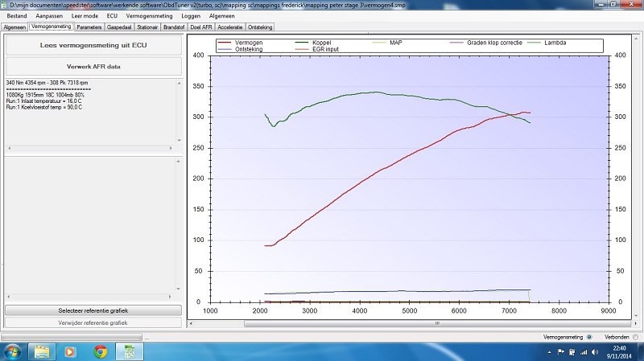Image resolution: width=644 pixels, height=361 pixels.
Task: Open the Bestand menu
Action: click(17, 16)
